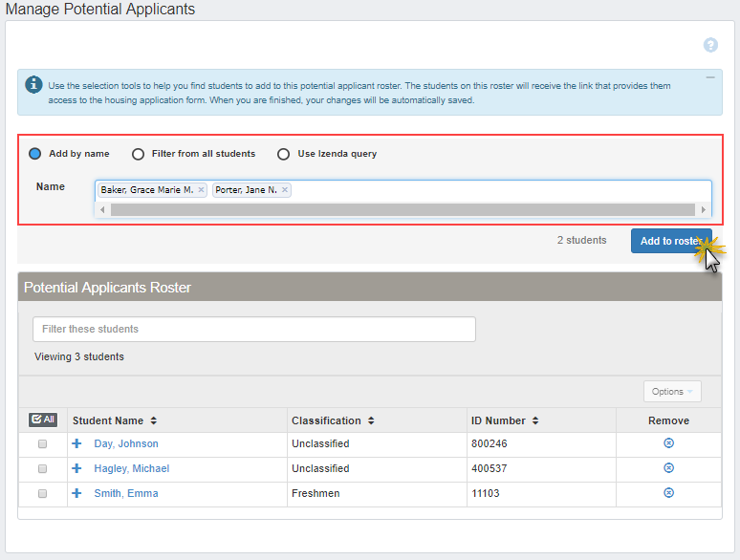Remove Smith, Emma from roster
The height and width of the screenshot is (560, 740).
pos(668,493)
